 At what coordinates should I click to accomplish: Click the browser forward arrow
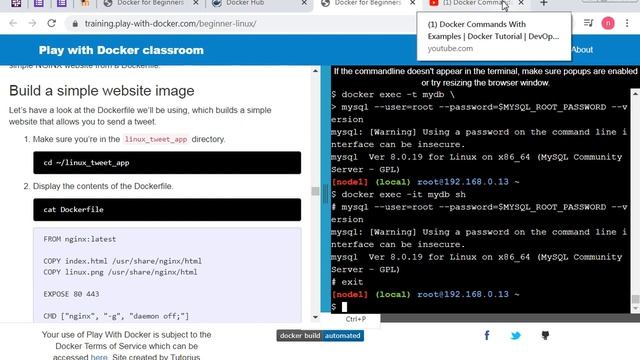point(32,23)
